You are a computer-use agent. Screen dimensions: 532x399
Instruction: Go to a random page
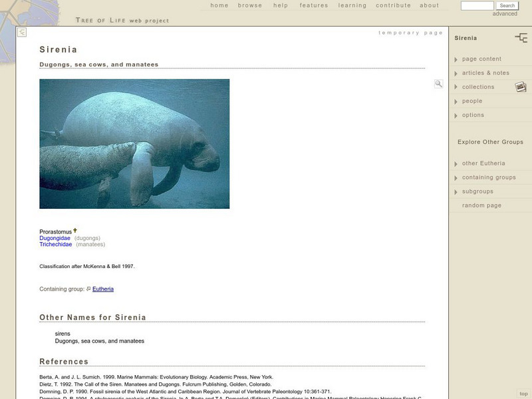pyautogui.click(x=481, y=205)
